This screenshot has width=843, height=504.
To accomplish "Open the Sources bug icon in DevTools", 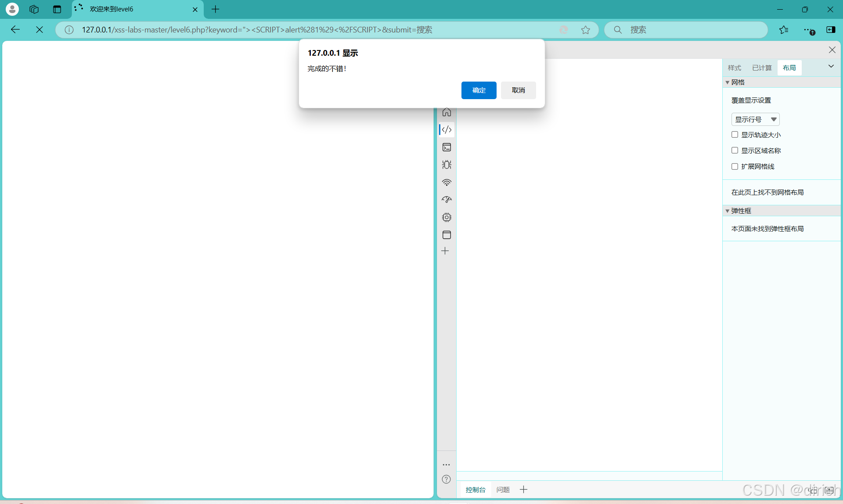I will (x=447, y=165).
